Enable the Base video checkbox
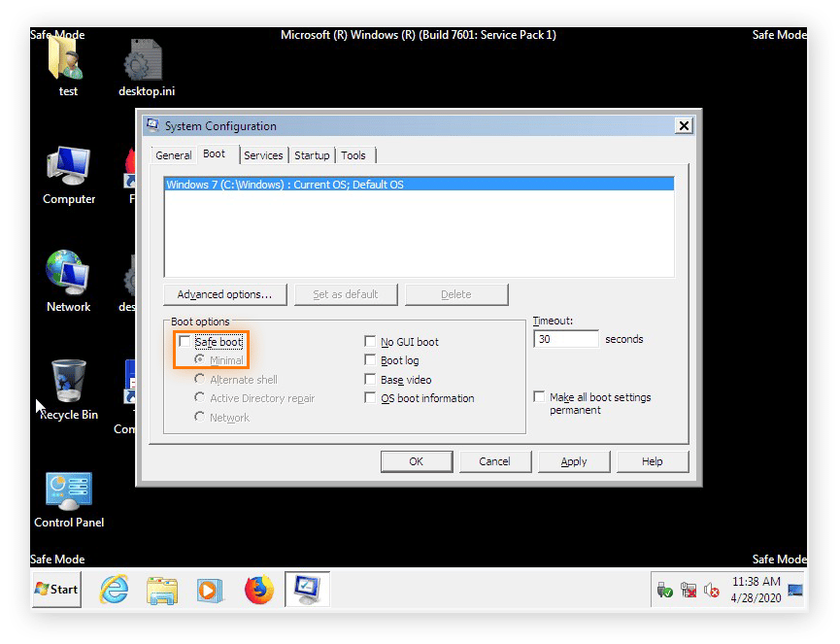Screen dimensions: 840x644 point(370,379)
